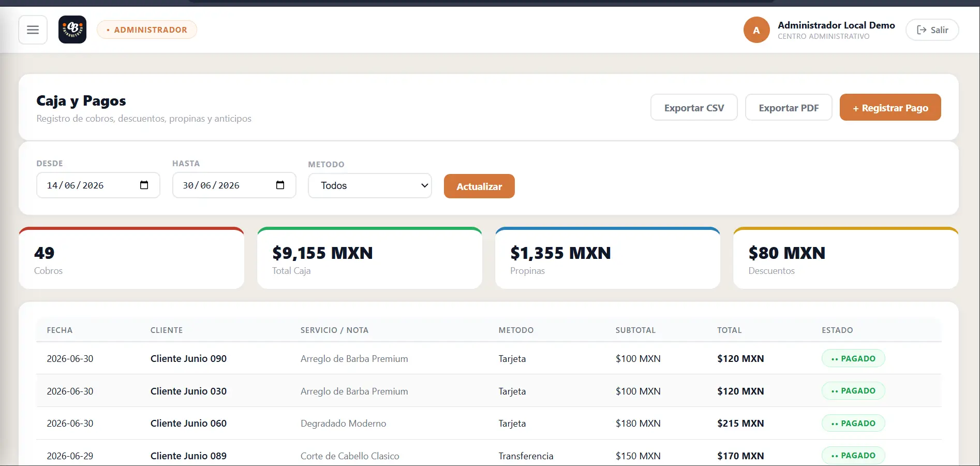
Task: Select the Total Caja summary card
Action: 369,258
